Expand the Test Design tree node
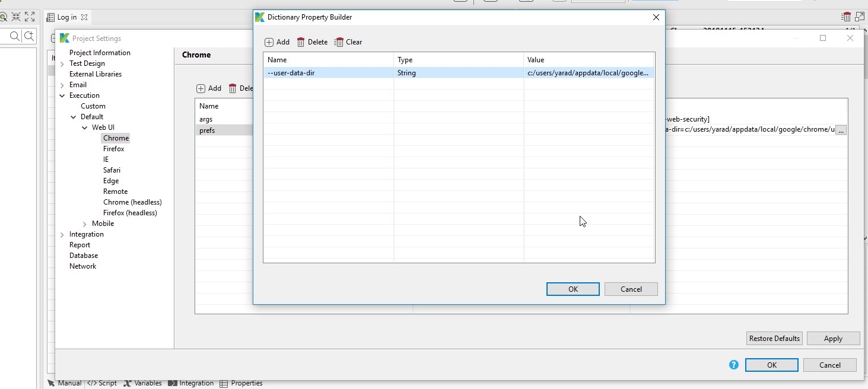Viewport: 868px width, 389px height. pos(62,64)
